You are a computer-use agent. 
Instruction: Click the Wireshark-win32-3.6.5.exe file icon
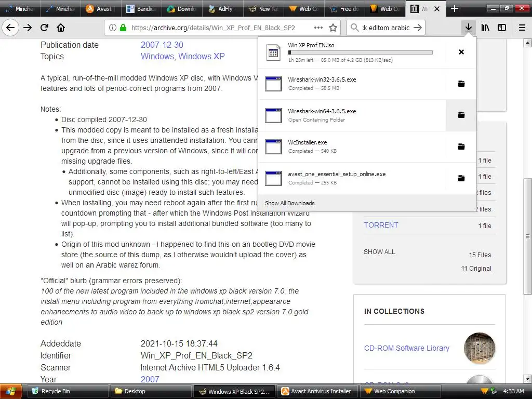(x=273, y=84)
